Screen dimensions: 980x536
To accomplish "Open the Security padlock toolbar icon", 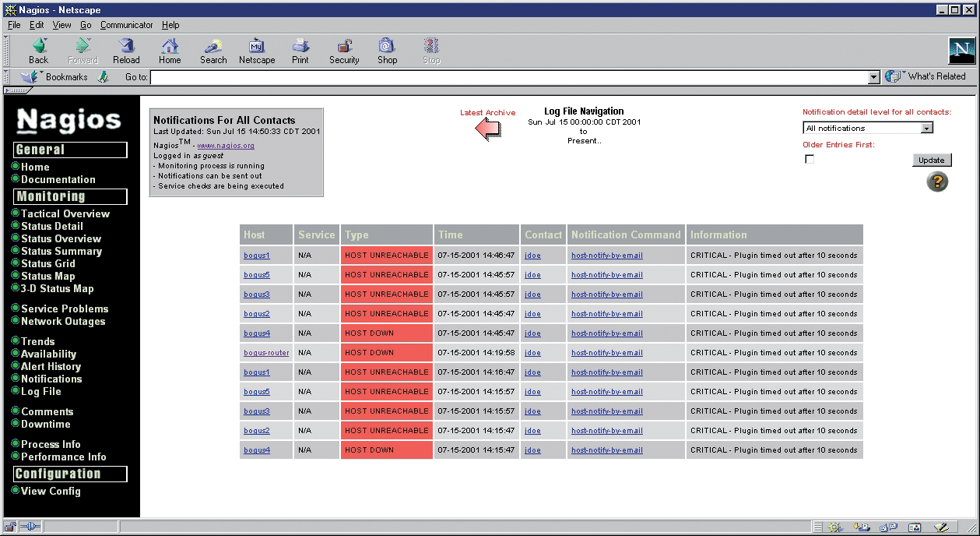I will click(344, 51).
